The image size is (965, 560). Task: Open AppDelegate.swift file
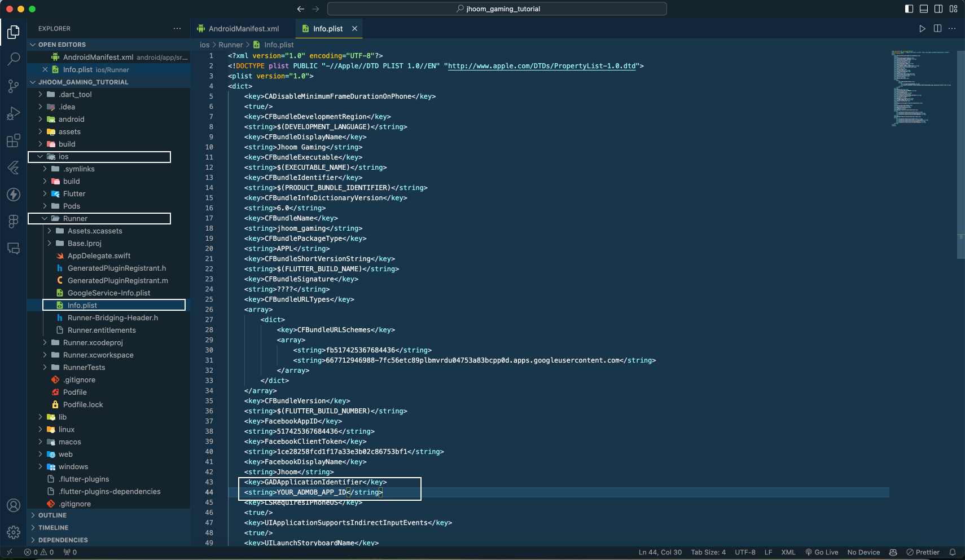coord(108,256)
